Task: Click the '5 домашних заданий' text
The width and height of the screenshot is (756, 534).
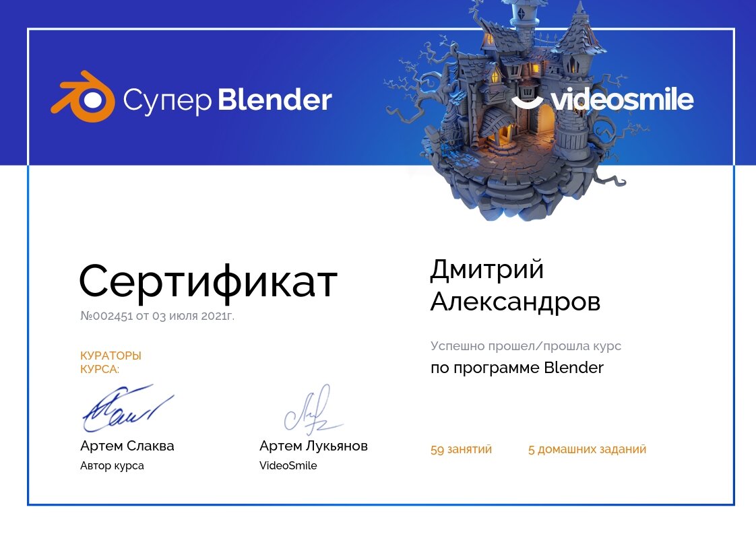Action: click(x=588, y=449)
